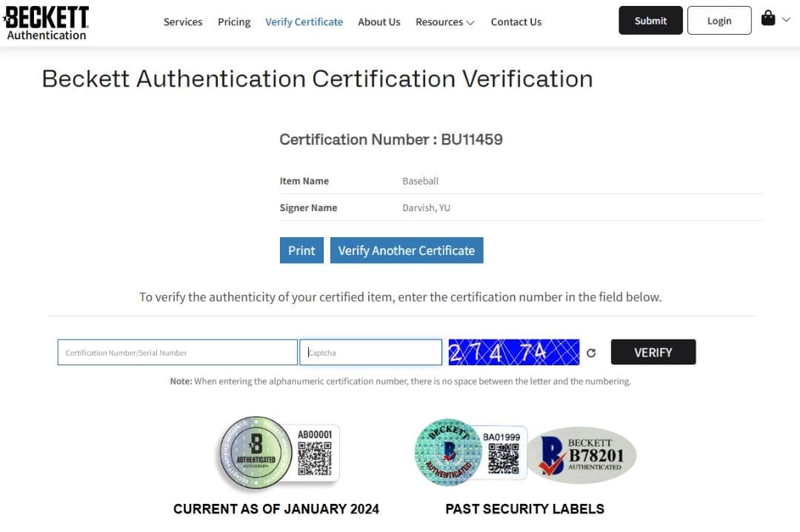Navigate to Contact Us
Image resolution: width=800 pixels, height=532 pixels.
516,21
